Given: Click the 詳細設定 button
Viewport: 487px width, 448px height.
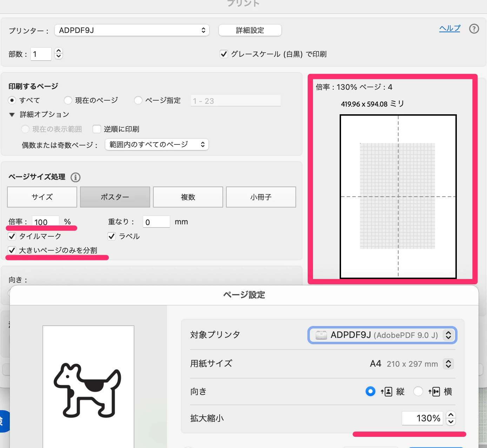Looking at the screenshot, I should (x=250, y=30).
